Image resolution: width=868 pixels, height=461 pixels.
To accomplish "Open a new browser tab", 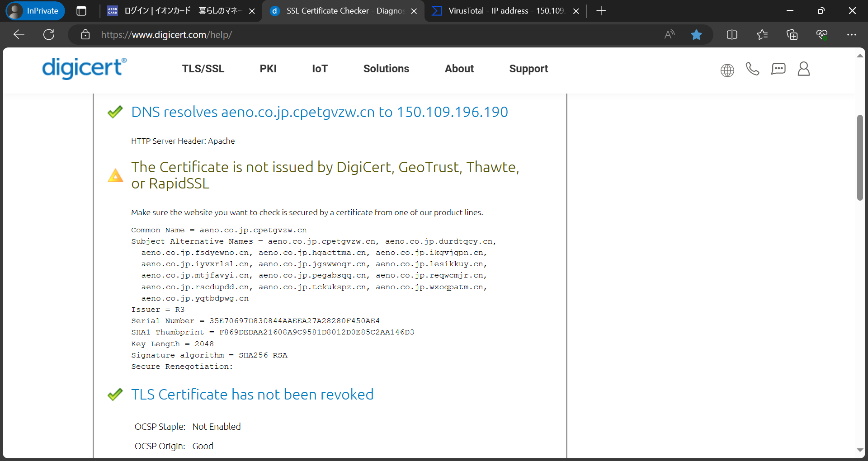I will tap(601, 11).
